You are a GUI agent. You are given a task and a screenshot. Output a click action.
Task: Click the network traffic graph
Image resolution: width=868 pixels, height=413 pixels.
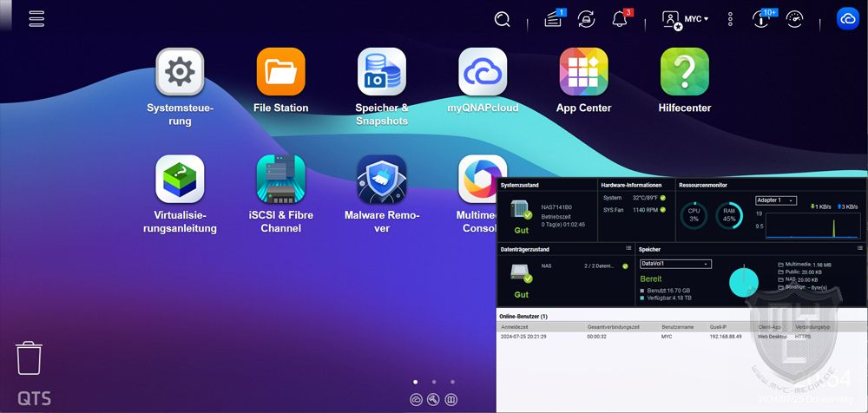point(812,226)
